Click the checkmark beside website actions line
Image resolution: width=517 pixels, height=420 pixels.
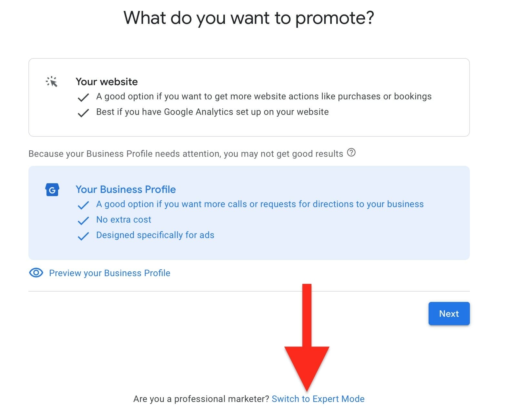tap(83, 97)
